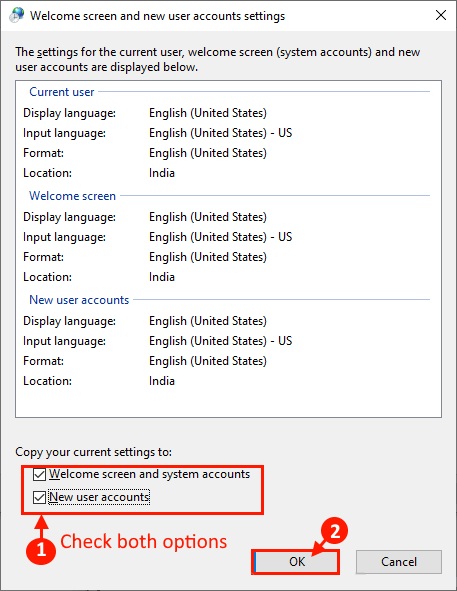This screenshot has width=457, height=591.
Task: Click the 'Copy your current settings to:' label
Action: [x=94, y=452]
